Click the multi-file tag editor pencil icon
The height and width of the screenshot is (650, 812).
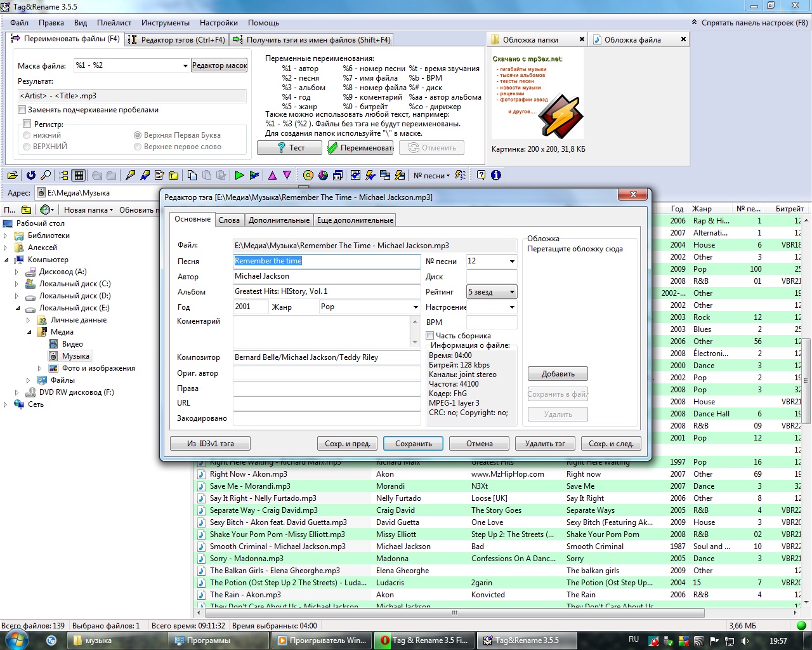(145, 175)
